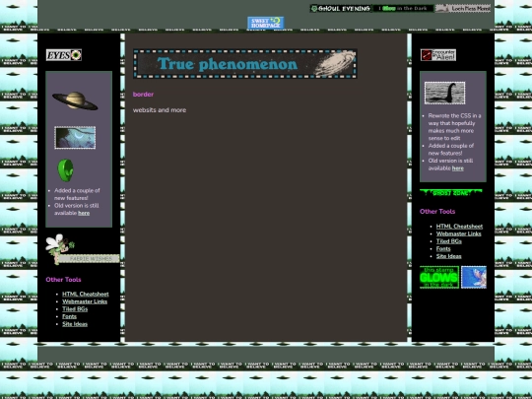Open the crescent moon stamp image
The width and height of the screenshot is (532, 399).
pyautogui.click(x=75, y=138)
